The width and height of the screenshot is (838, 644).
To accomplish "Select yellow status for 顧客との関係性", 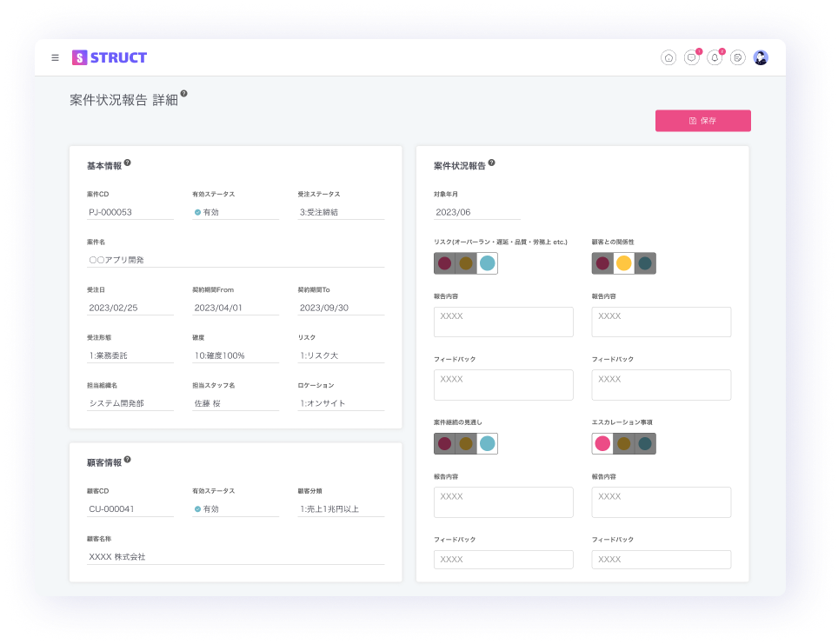I will tap(623, 263).
